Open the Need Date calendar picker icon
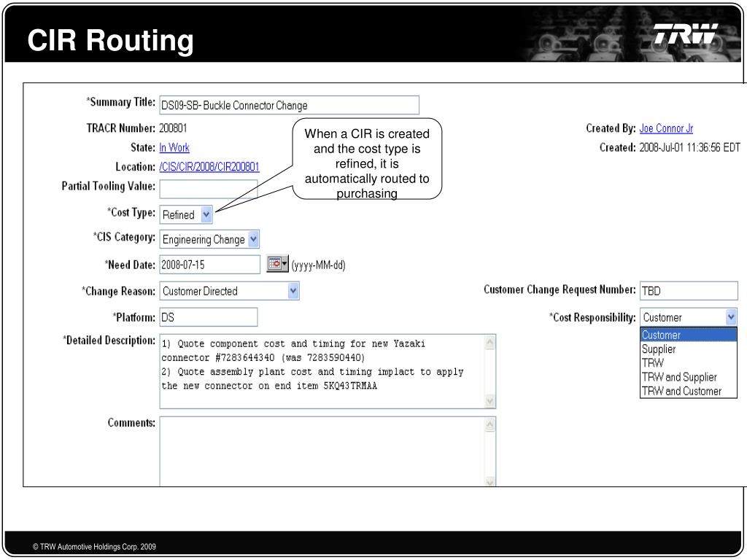 tap(277, 263)
